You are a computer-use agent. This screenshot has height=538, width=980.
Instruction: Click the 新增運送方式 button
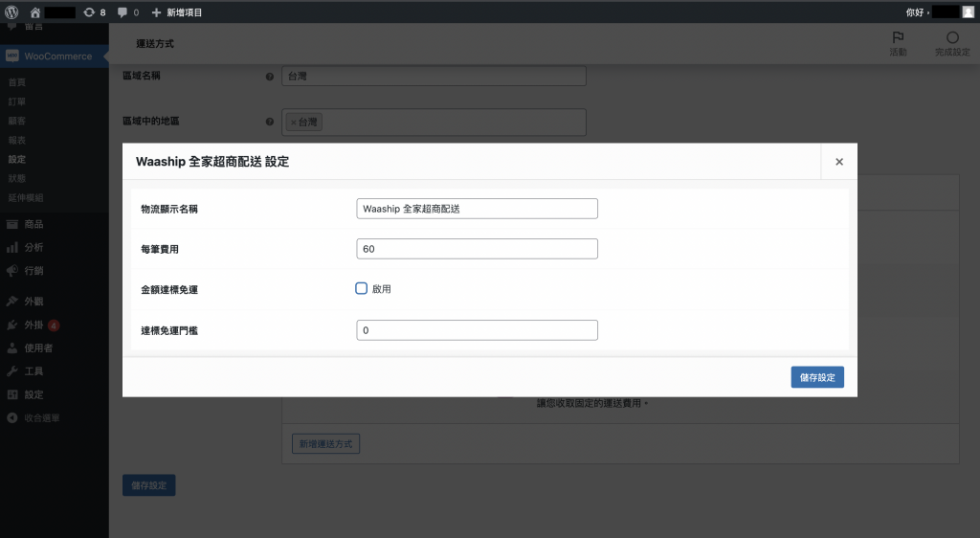point(325,444)
